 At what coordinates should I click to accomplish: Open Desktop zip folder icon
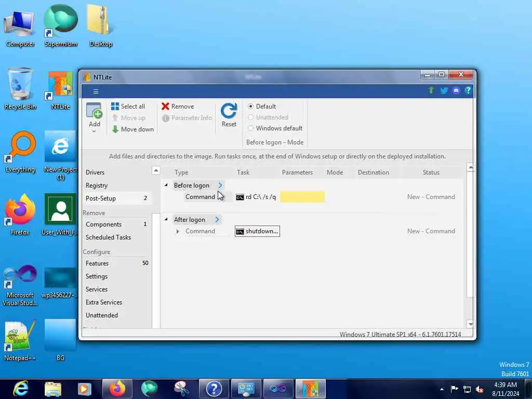101,26
